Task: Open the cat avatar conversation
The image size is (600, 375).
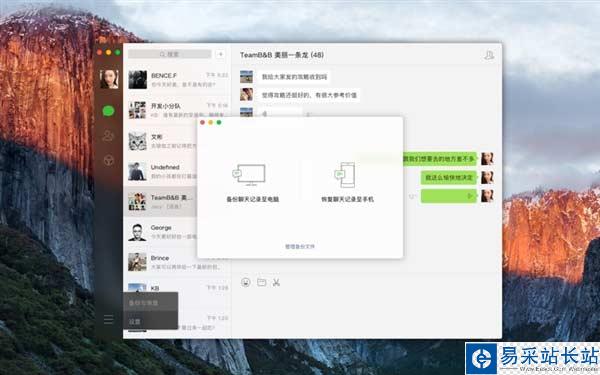Action: [x=160, y=141]
